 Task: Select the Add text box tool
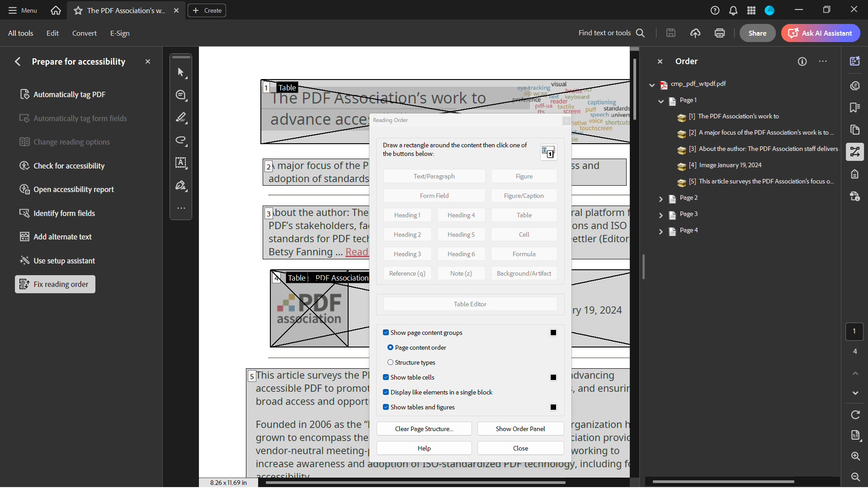[x=180, y=163]
